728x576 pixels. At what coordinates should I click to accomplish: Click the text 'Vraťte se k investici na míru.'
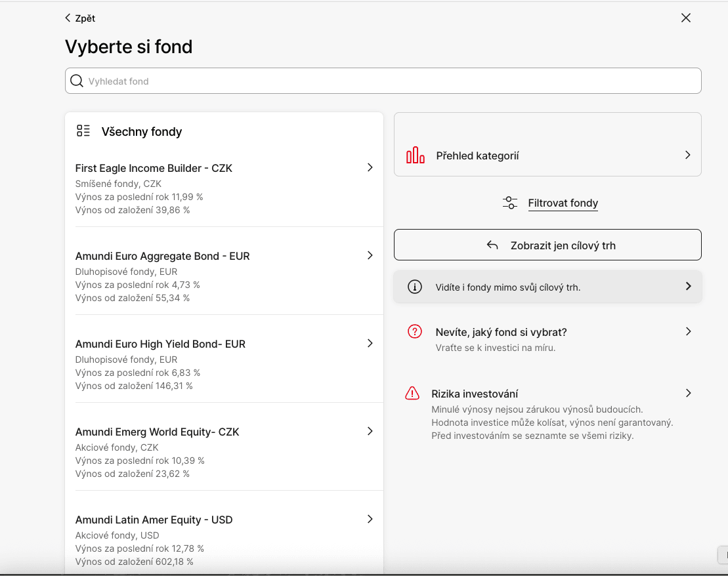point(496,348)
